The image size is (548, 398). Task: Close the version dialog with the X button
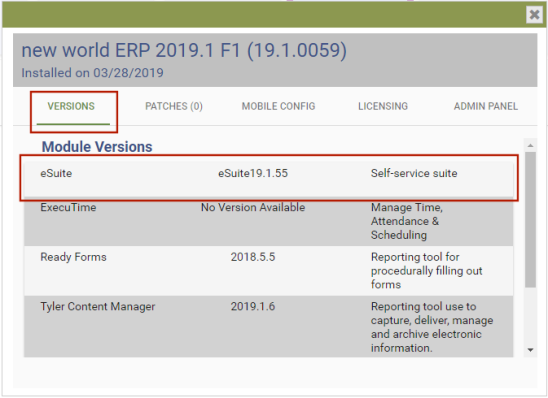(x=534, y=15)
